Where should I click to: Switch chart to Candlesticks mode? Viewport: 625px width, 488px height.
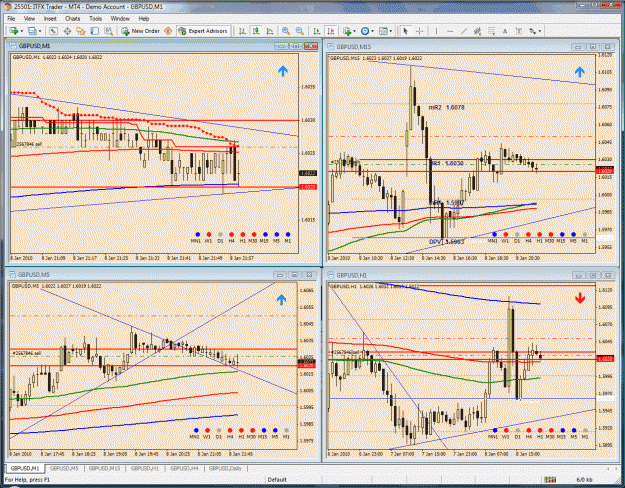[x=256, y=31]
